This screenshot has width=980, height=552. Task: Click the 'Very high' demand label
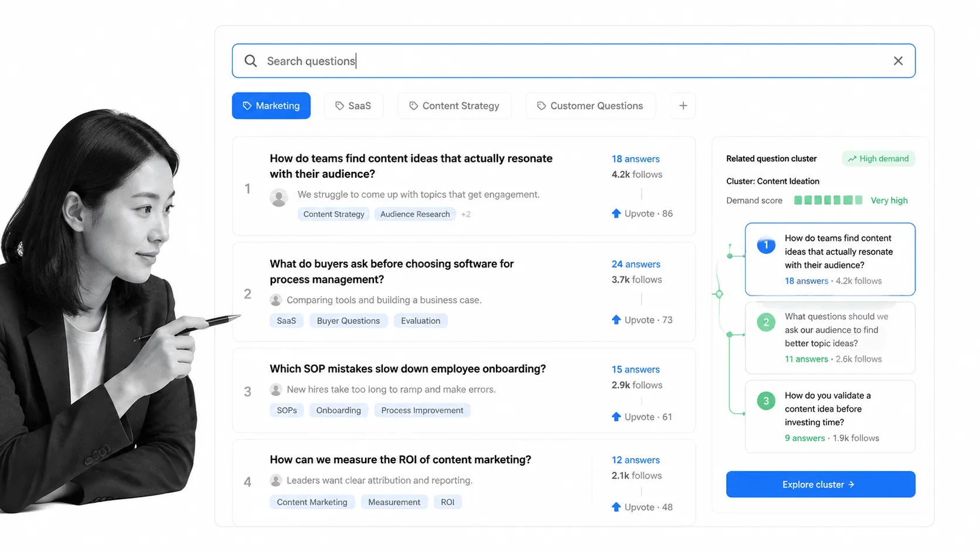coord(889,200)
